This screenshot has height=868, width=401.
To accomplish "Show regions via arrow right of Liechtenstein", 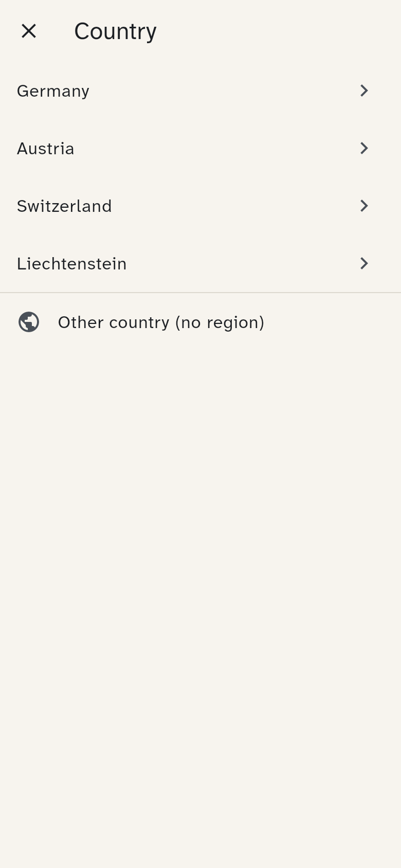I will [364, 263].
